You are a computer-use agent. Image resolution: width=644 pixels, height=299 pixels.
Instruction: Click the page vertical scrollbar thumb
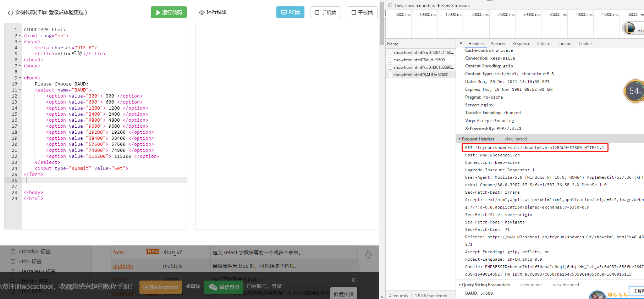coord(382,23)
